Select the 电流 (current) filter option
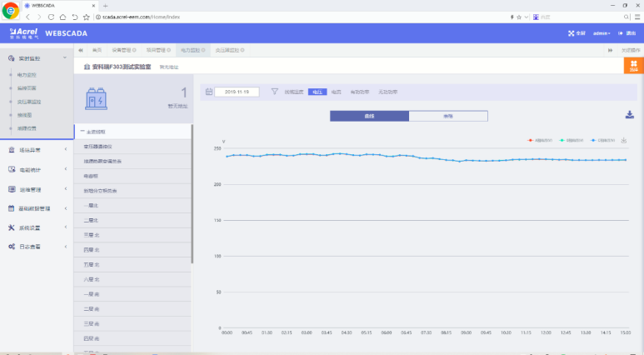The width and height of the screenshot is (644, 355). click(x=337, y=92)
